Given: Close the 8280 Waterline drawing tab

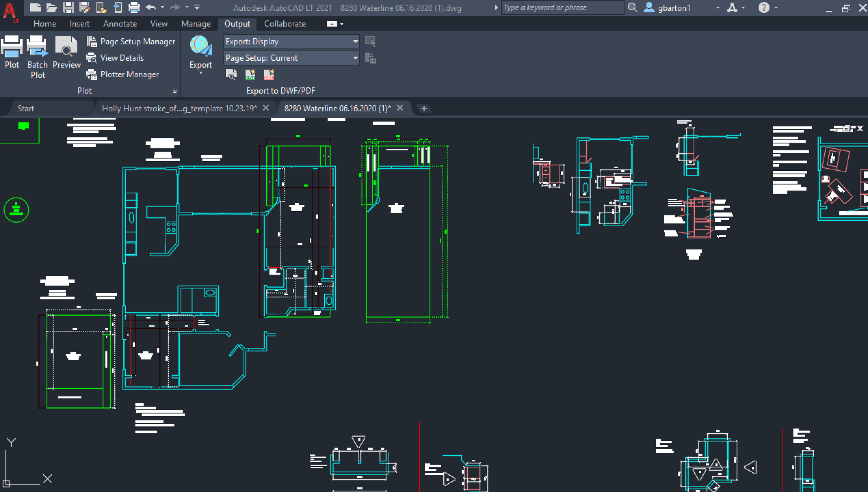Looking at the screenshot, I should click(400, 108).
